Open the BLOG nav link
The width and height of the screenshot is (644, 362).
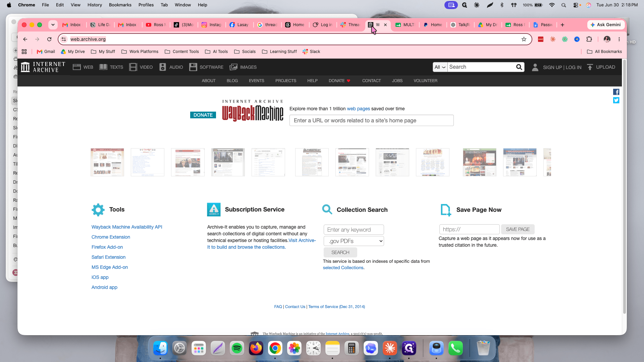[232, 81]
